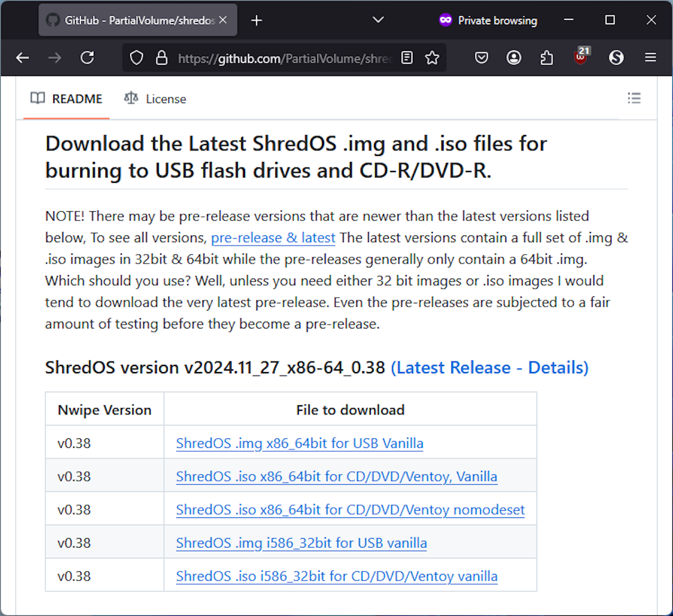This screenshot has height=616, width=673.
Task: Open Reader View for this page
Action: (407, 58)
